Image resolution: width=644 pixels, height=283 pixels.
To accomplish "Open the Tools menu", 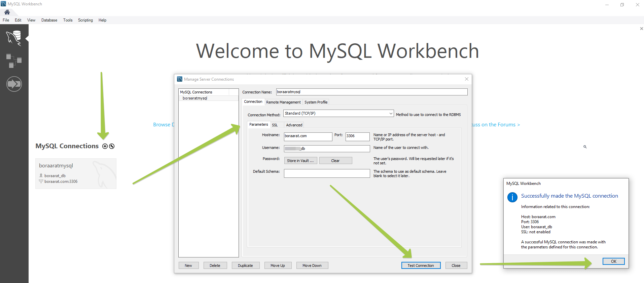I will coord(68,20).
